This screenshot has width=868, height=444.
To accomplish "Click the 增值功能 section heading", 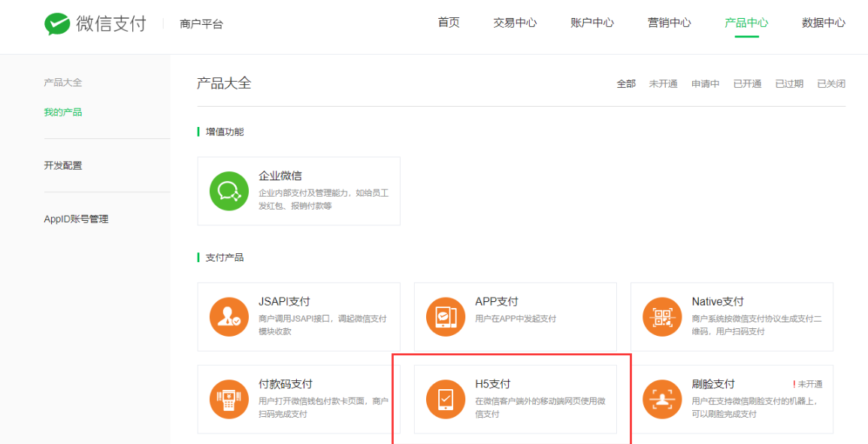I will (225, 131).
